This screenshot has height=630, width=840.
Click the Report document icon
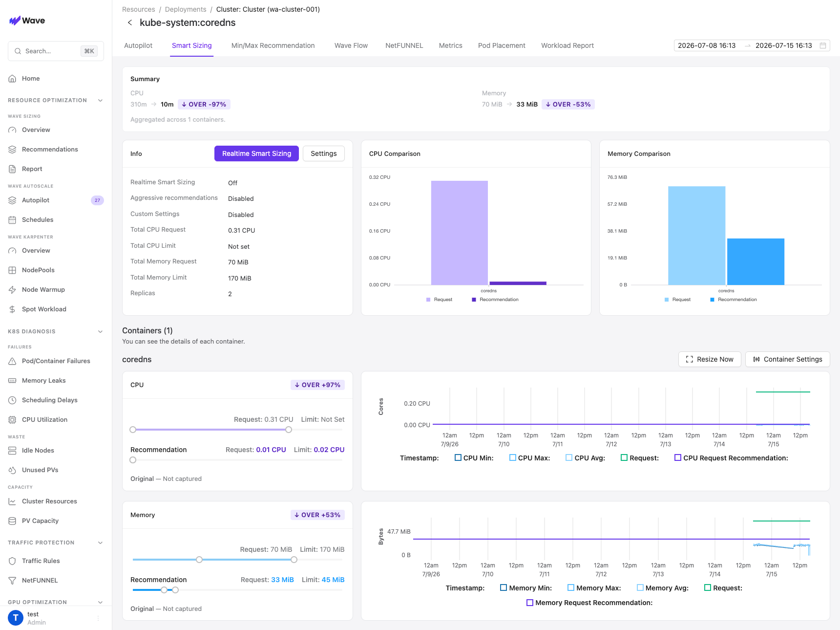tap(12, 169)
